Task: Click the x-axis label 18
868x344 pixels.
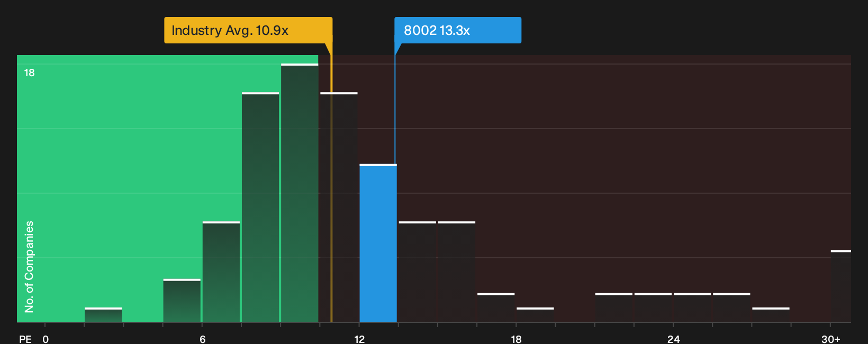Action: pos(516,339)
